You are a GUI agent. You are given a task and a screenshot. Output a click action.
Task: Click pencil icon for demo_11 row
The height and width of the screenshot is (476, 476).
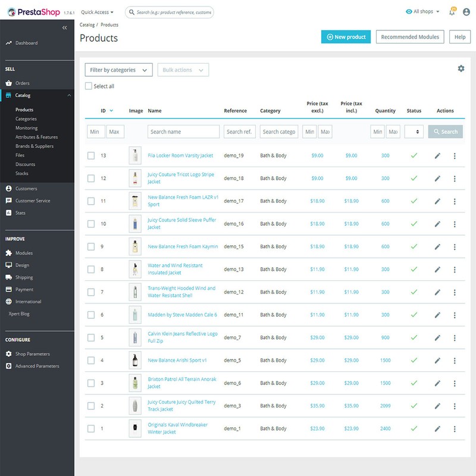coord(437,315)
